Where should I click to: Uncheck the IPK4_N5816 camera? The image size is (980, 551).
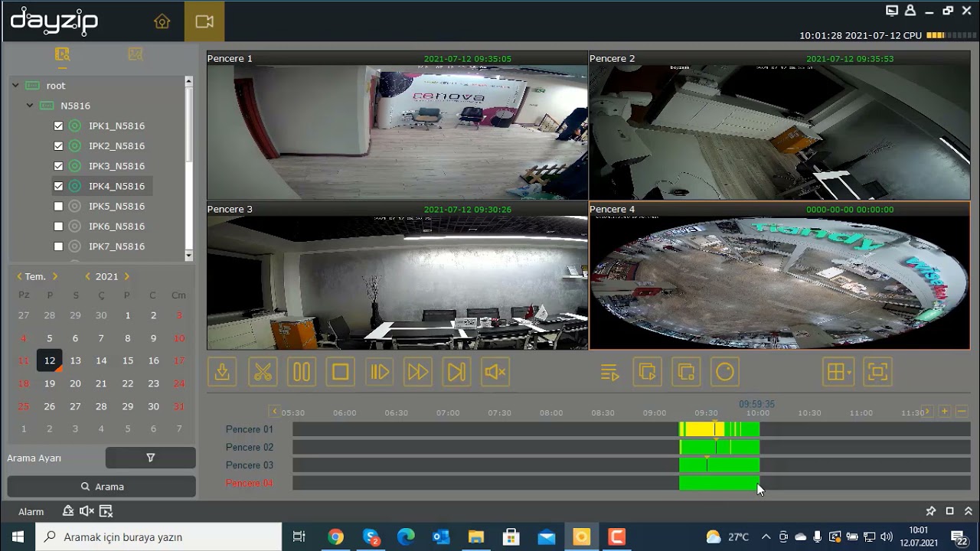pyautogui.click(x=58, y=186)
